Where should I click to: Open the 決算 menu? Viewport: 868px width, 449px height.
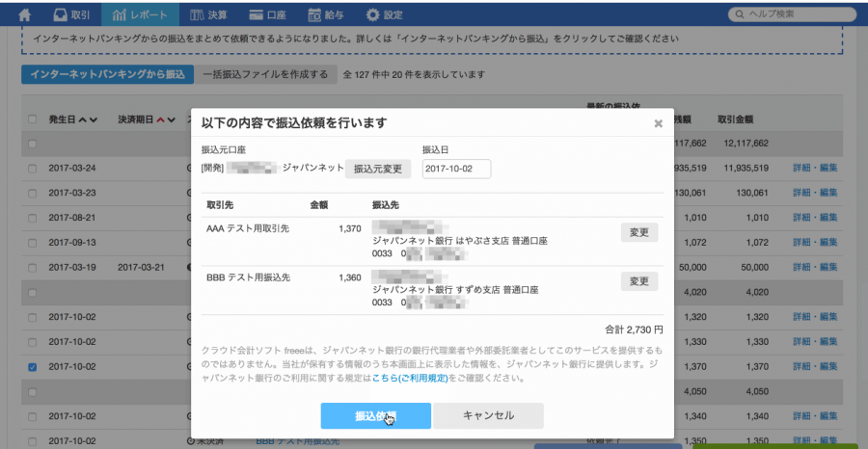pos(209,15)
